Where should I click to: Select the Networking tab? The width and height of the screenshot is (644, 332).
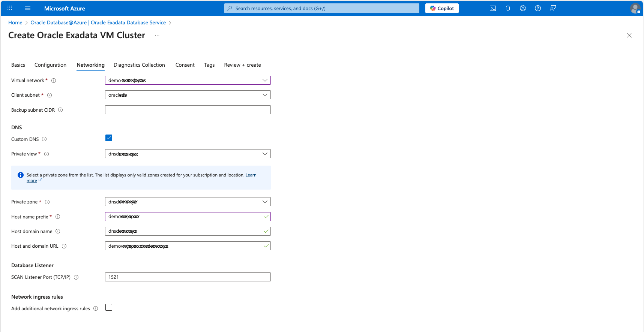(90, 65)
